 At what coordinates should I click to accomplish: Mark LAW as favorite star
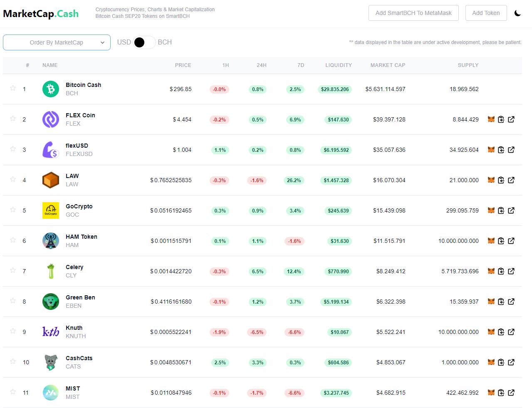coord(13,179)
